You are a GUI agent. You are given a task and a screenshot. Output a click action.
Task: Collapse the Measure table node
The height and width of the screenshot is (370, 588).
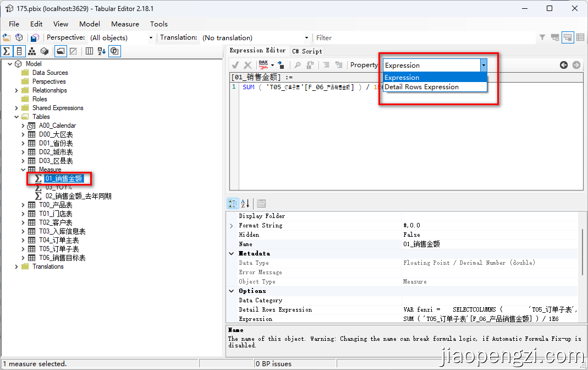pos(23,170)
